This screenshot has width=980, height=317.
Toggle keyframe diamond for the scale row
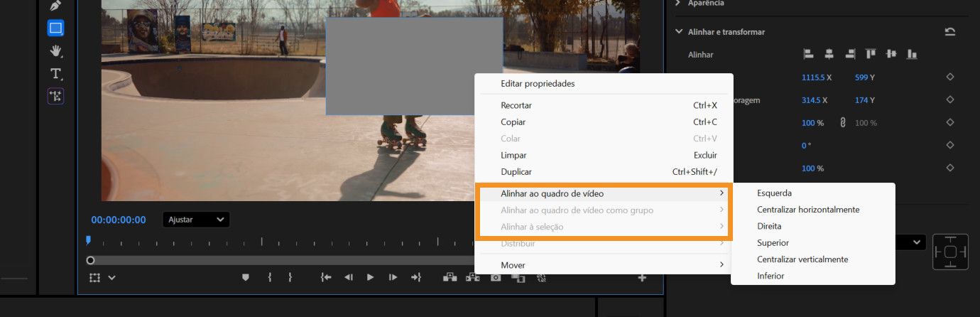point(950,123)
